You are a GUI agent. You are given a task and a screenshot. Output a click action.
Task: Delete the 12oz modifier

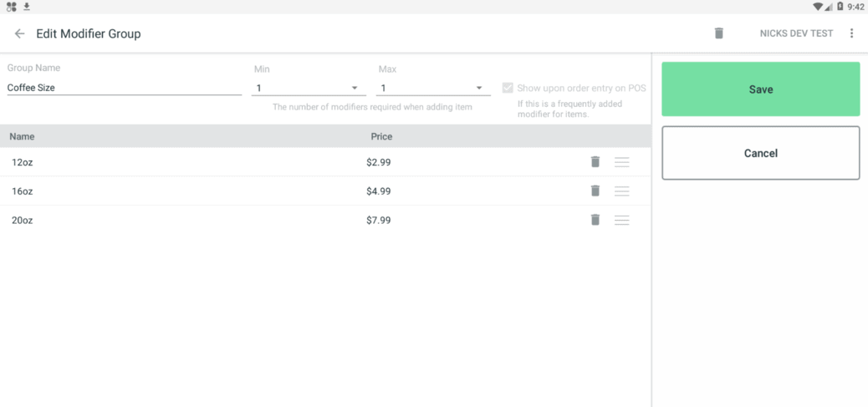[595, 162]
